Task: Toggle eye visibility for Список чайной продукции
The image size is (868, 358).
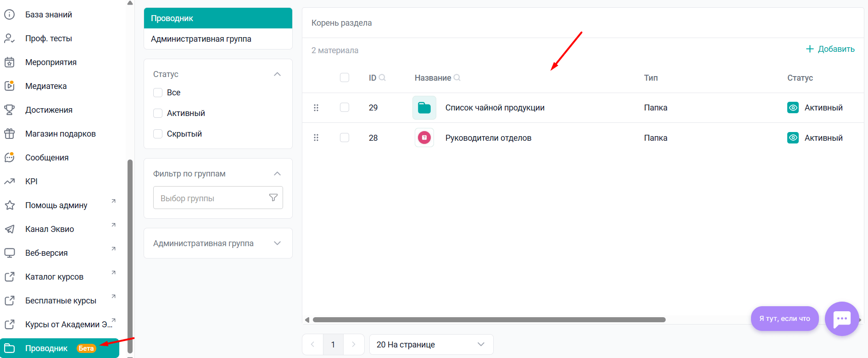Action: click(x=793, y=108)
